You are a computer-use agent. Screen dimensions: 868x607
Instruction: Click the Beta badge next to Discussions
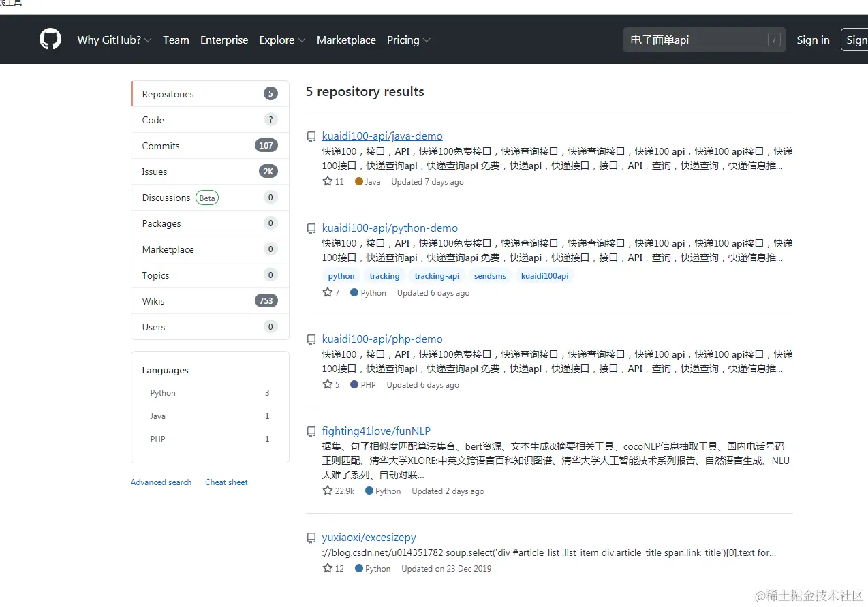pos(207,198)
